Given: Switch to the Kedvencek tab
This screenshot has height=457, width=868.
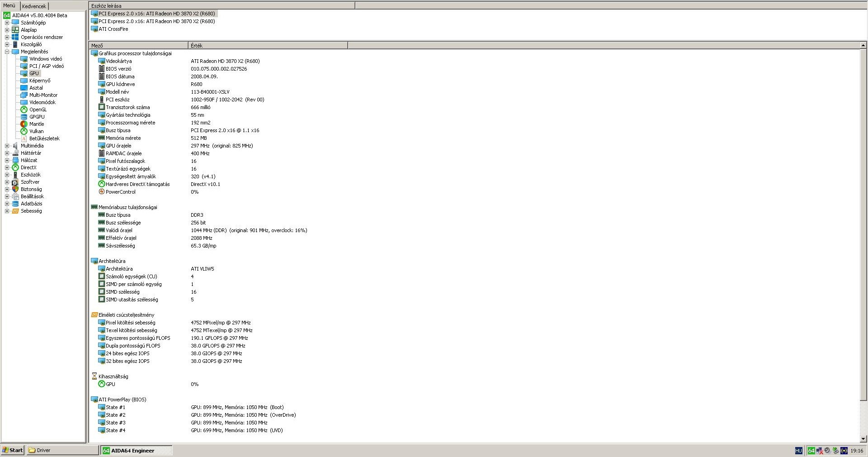Looking at the screenshot, I should click(34, 6).
